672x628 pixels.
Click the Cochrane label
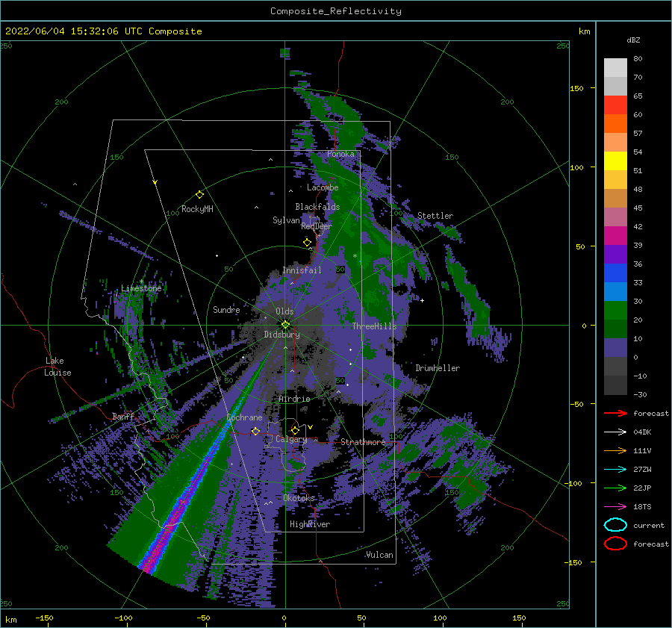[x=244, y=417]
